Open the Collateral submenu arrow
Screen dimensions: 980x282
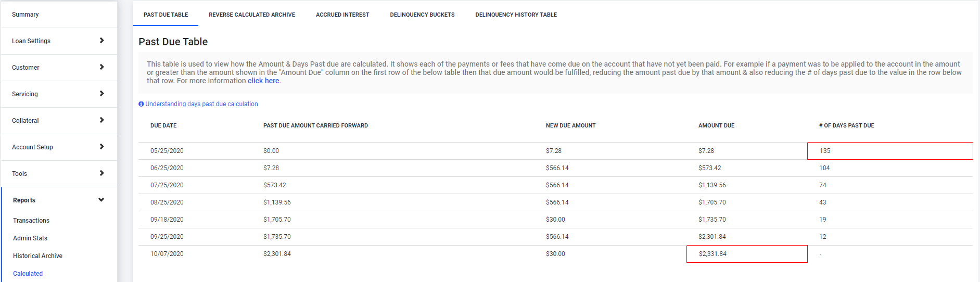(101, 120)
